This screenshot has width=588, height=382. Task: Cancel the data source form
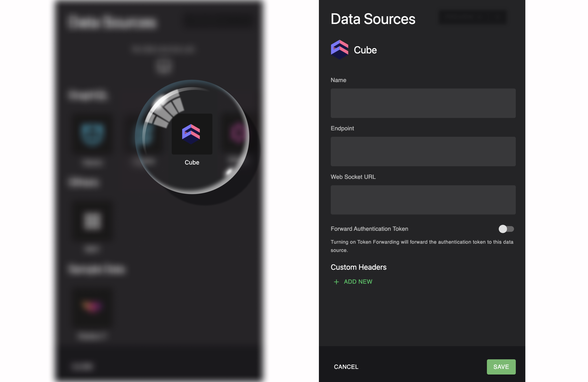pos(346,367)
